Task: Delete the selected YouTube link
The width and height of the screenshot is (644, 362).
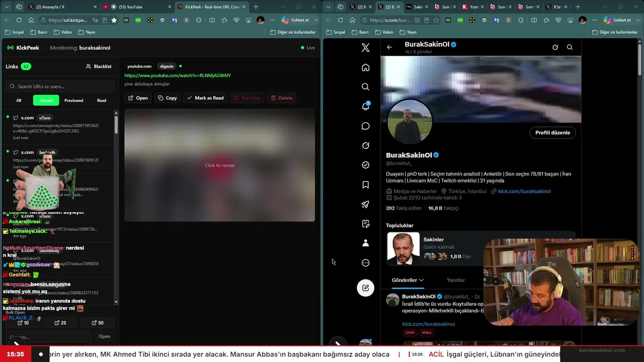Action: pyautogui.click(x=282, y=98)
